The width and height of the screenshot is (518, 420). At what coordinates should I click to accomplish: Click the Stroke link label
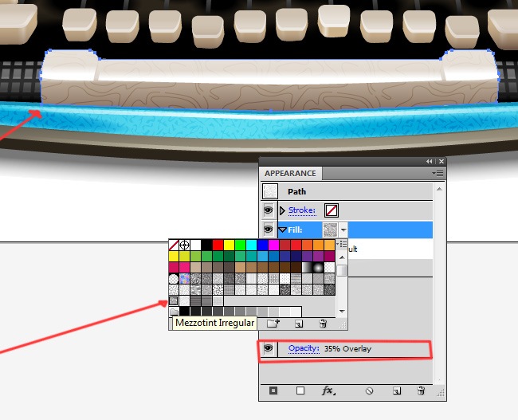[x=302, y=210]
